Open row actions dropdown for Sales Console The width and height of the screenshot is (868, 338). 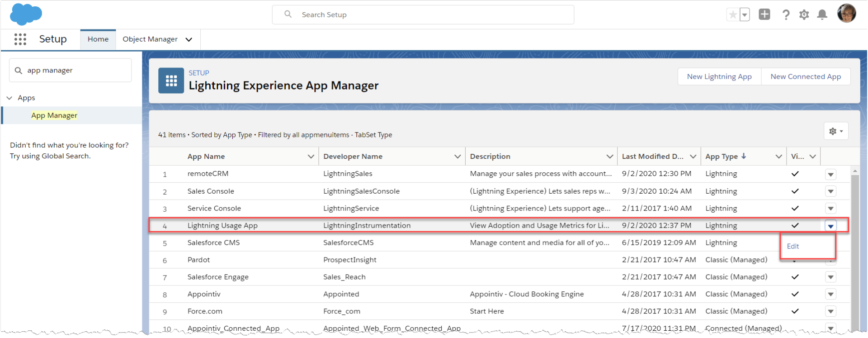pyautogui.click(x=830, y=191)
